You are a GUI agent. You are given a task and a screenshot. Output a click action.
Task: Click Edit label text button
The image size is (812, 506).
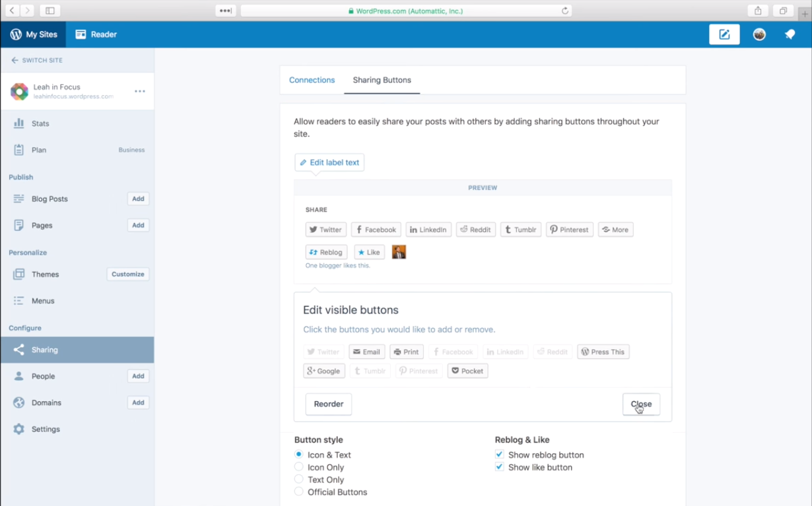tap(329, 162)
